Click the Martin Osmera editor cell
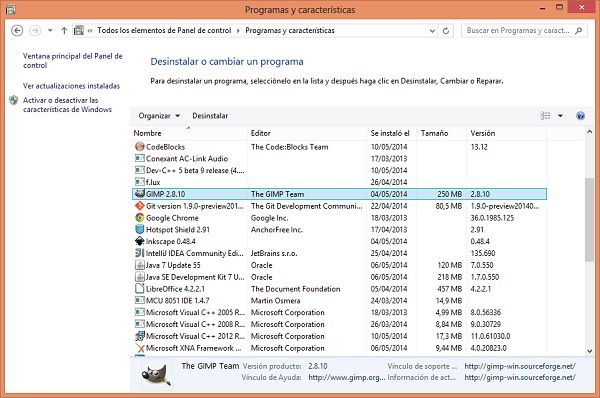The width and height of the screenshot is (600, 398). [x=276, y=301]
